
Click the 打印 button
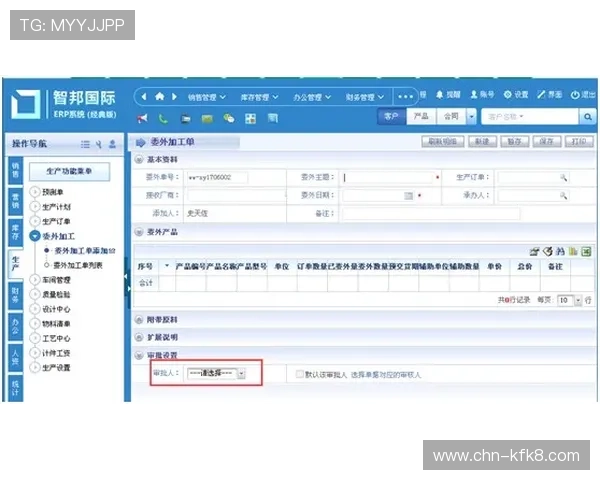(x=579, y=142)
